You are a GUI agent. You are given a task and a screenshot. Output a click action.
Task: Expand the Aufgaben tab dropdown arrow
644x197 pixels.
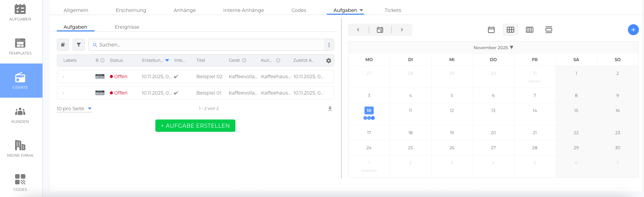pos(361,10)
